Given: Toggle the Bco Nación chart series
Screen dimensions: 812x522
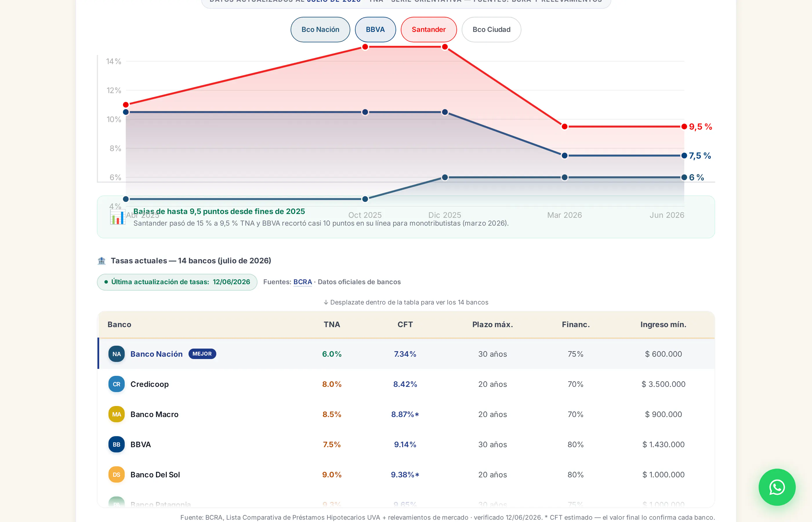Looking at the screenshot, I should pos(320,30).
